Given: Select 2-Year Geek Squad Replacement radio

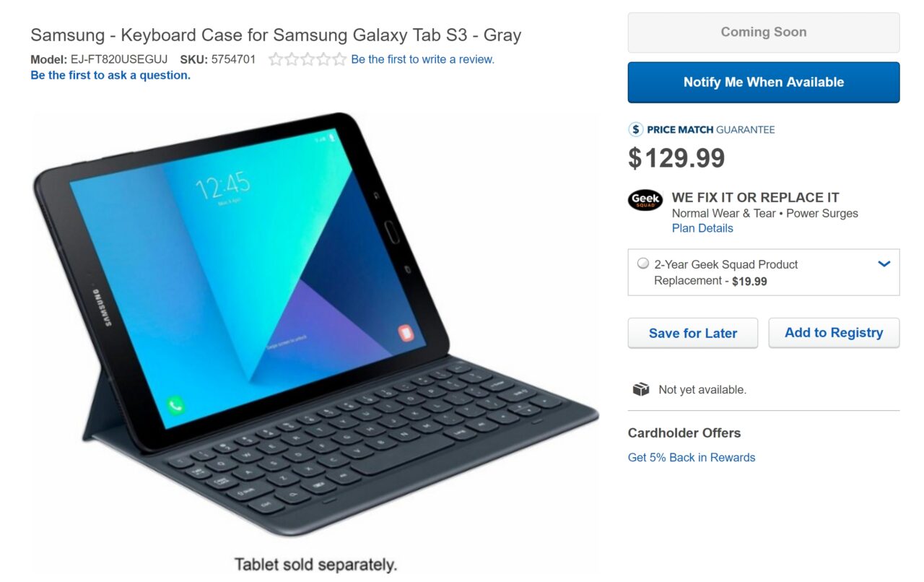Looking at the screenshot, I should pos(642,264).
